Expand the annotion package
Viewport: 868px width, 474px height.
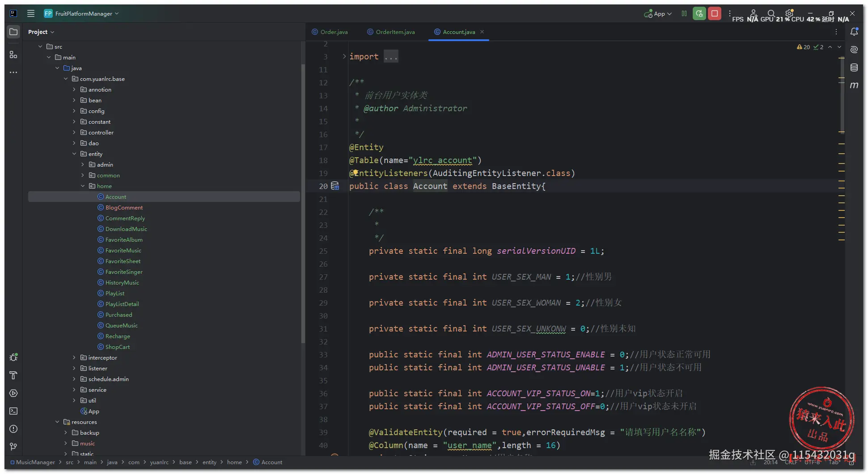[74, 89]
